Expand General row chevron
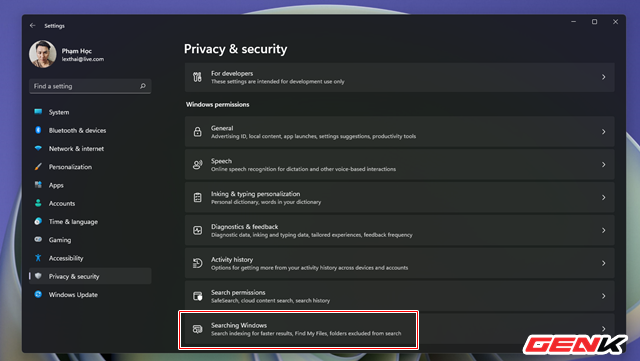The width and height of the screenshot is (640, 361). [603, 131]
